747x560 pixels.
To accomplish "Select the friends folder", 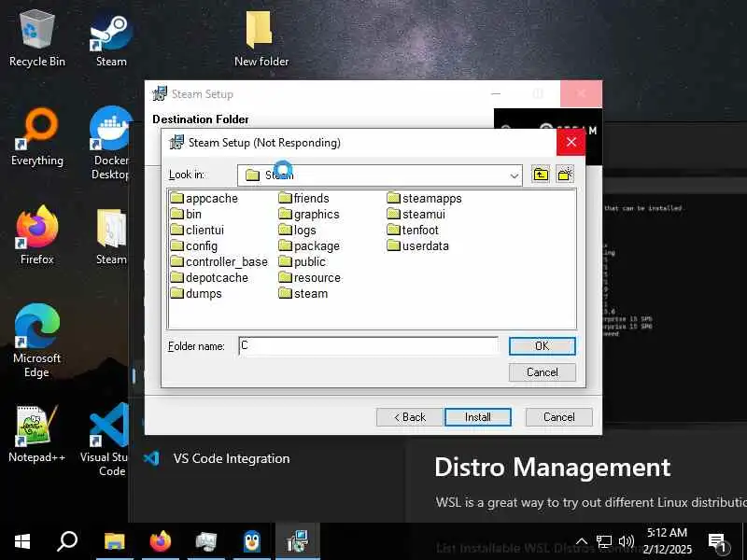I will click(304, 198).
